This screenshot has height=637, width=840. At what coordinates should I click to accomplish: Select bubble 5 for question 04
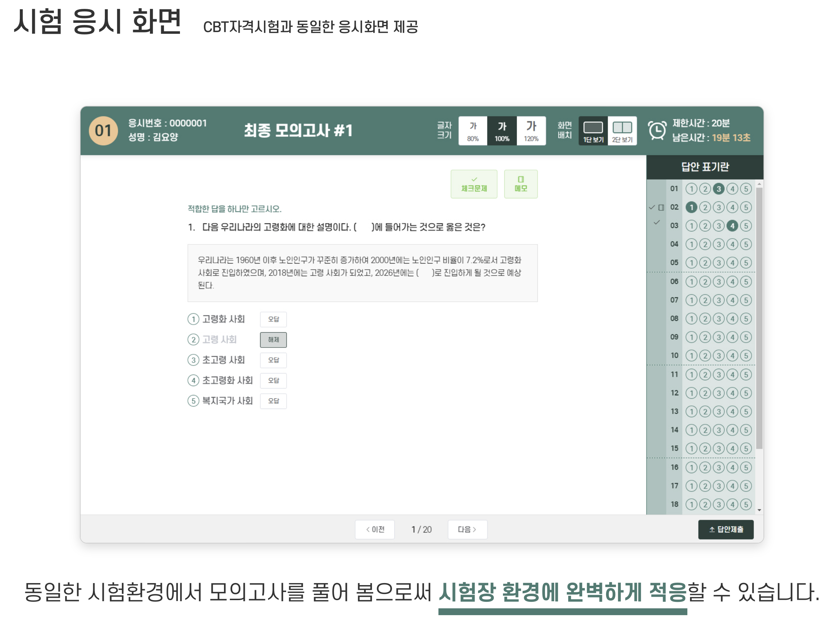746,244
